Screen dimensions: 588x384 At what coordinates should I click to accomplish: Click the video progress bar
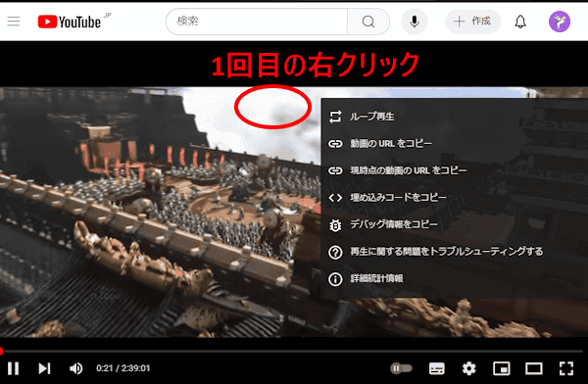(292, 351)
